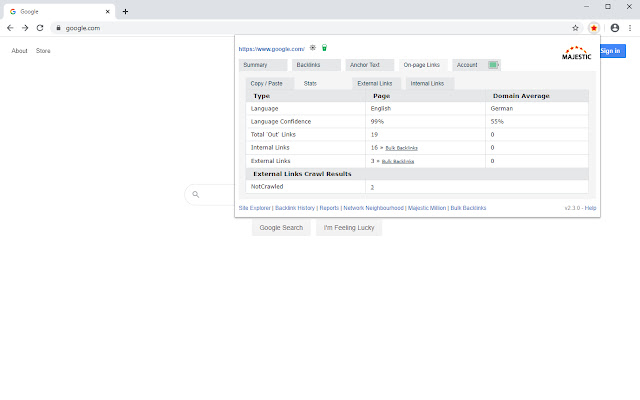The width and height of the screenshot is (640, 400).
Task: Bookmark this page with the star icon
Action: point(575,28)
